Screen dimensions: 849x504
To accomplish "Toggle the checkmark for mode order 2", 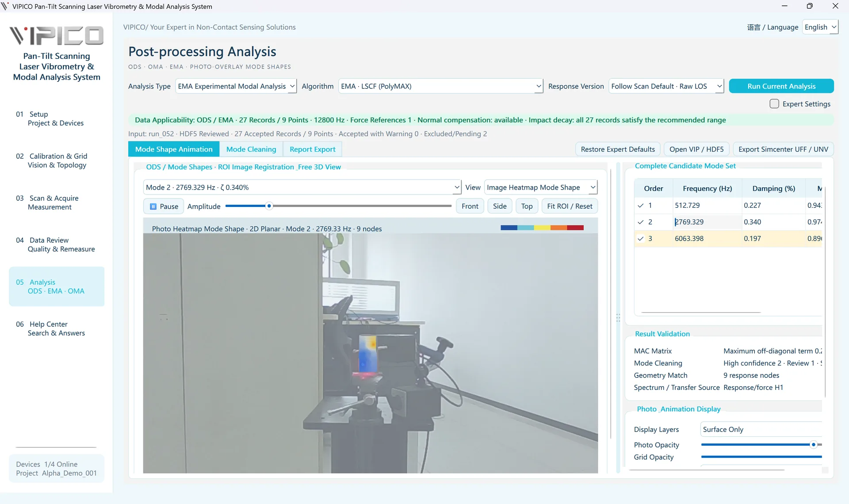I will (x=640, y=222).
